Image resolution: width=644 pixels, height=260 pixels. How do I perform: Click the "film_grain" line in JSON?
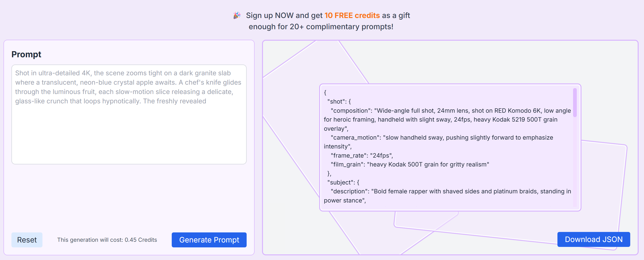point(409,164)
